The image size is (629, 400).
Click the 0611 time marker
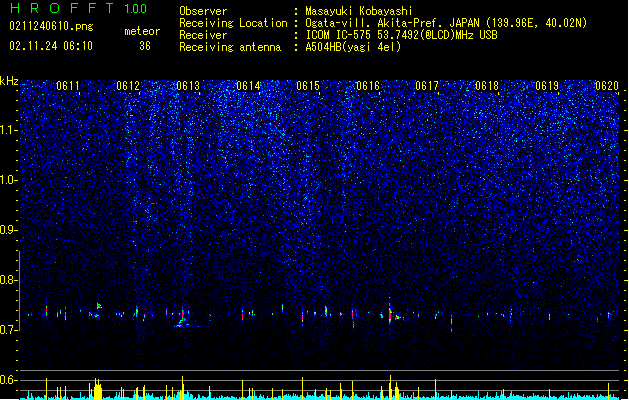pos(68,86)
